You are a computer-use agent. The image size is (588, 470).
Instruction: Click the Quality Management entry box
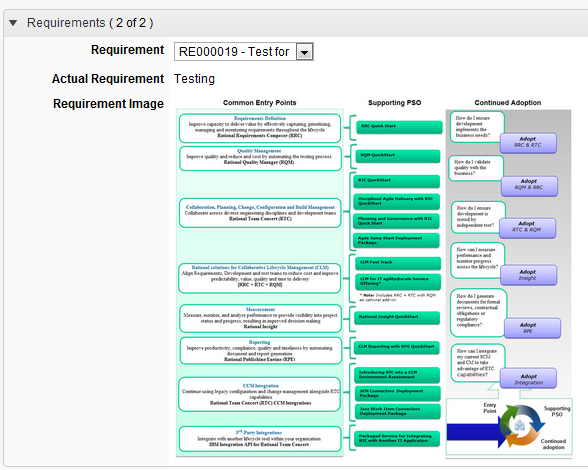point(260,158)
